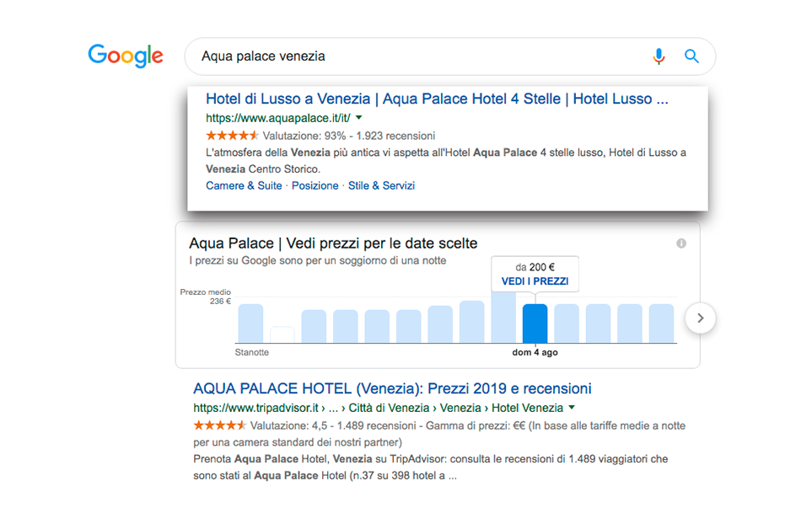The width and height of the screenshot is (812, 524).
Task: Click the magnifying glass search icon
Action: 691,56
